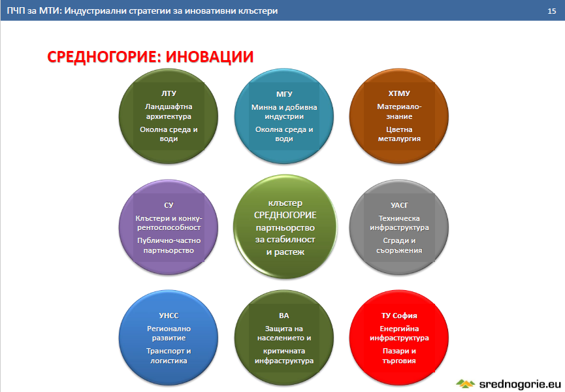Click text Пазари и търговия
The width and height of the screenshot is (565, 392).
tap(399, 355)
